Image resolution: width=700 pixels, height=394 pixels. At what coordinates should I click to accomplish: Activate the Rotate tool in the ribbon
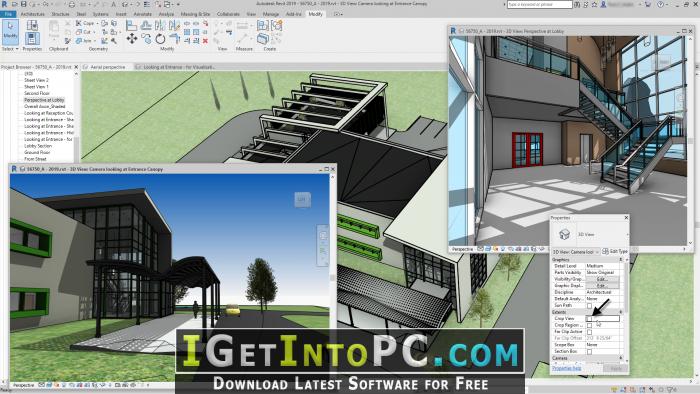tap(160, 39)
